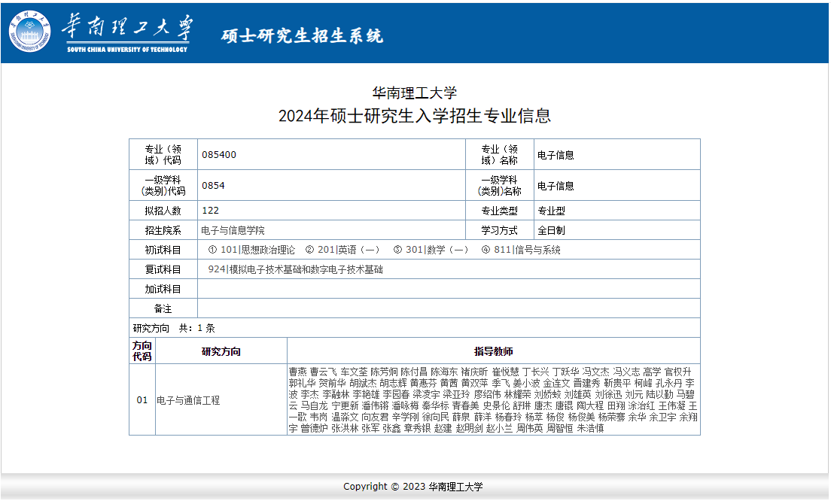Screen dimensions: 831x504
Task: Click advisor name 史景伦
Action: [x=496, y=405]
